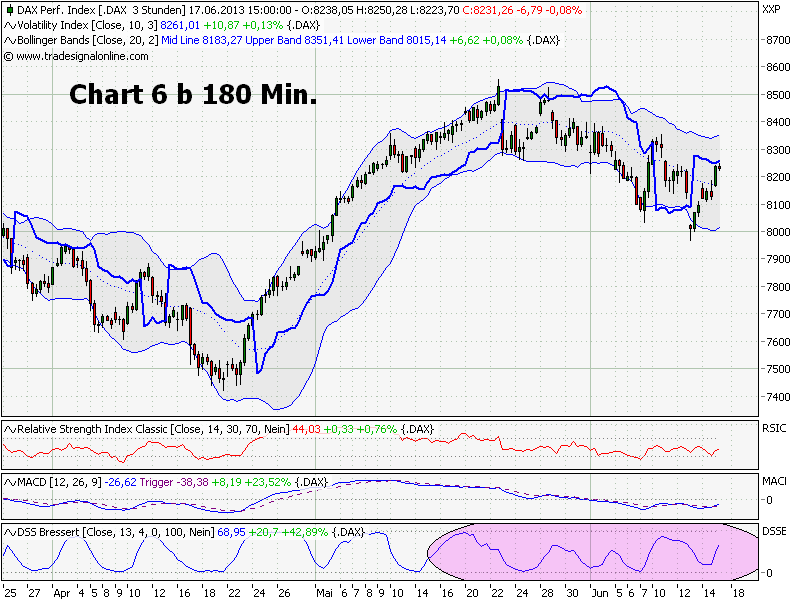Switch to the MACI axis panel
Image resolution: width=800 pixels, height=600 pixels.
coord(773,480)
